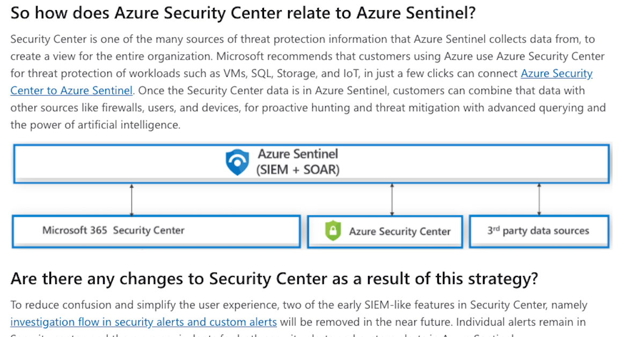This screenshot has height=337, width=644.
Task: Open the "Azure Security Center to Azure Sentinel" link
Action: click(557, 74)
